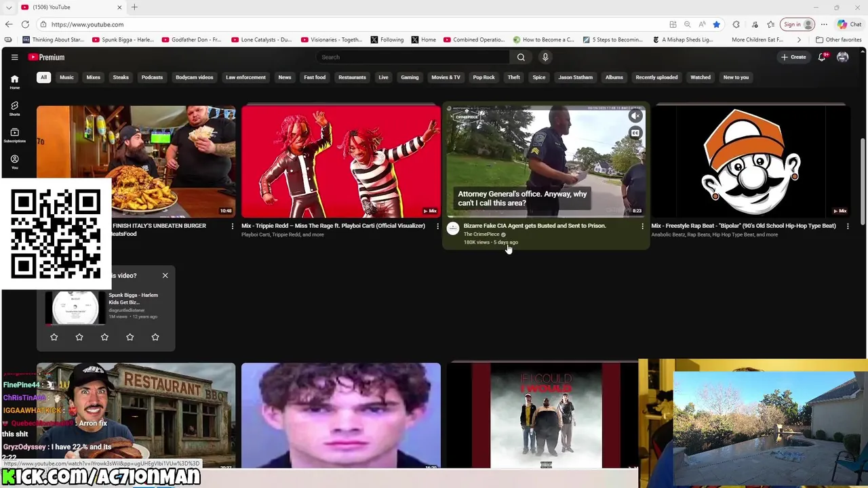Viewport: 868px width, 488px height.
Task: Open the browser settings and more ellipsis
Action: click(x=825, y=24)
